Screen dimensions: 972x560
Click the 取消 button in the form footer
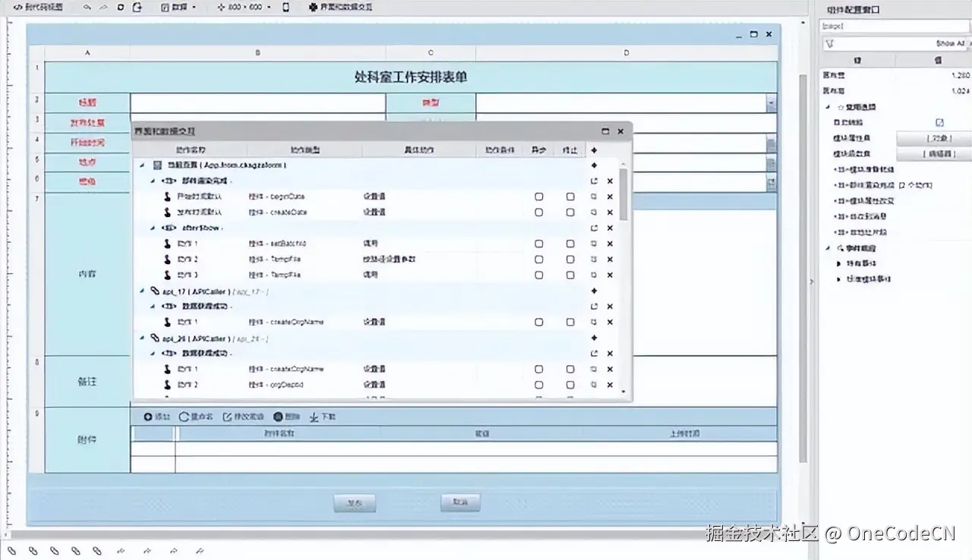coord(462,502)
